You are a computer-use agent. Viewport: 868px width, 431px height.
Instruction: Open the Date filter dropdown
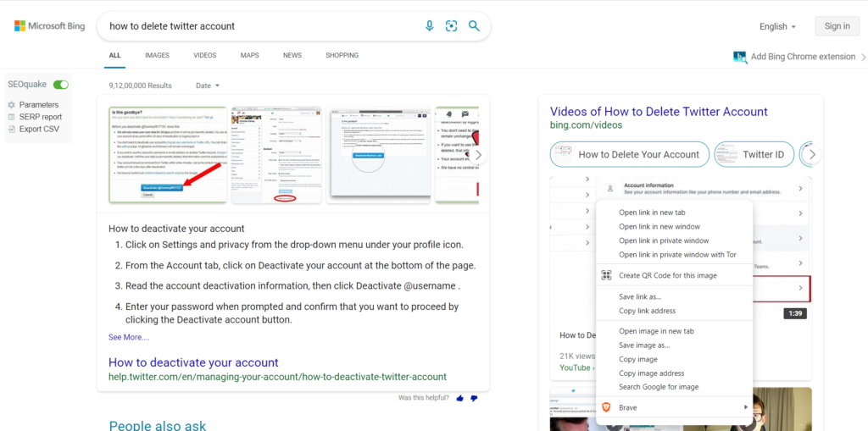pyautogui.click(x=208, y=86)
